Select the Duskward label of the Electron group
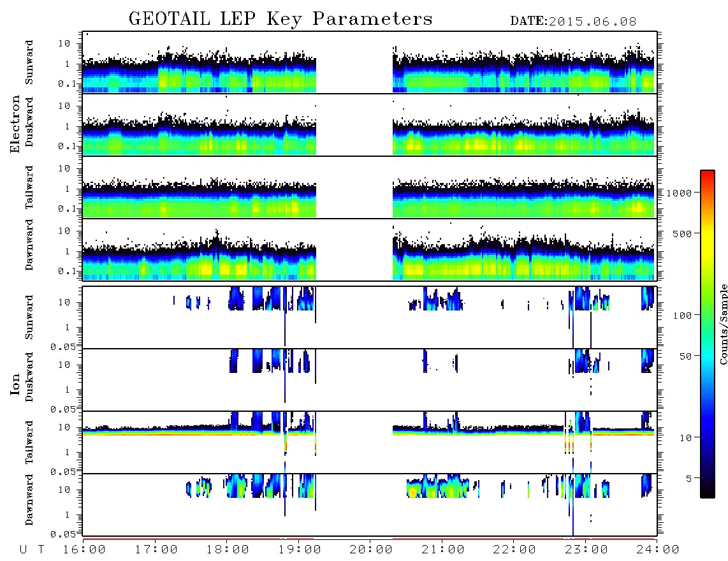This screenshot has height=561, width=728. tap(29, 122)
